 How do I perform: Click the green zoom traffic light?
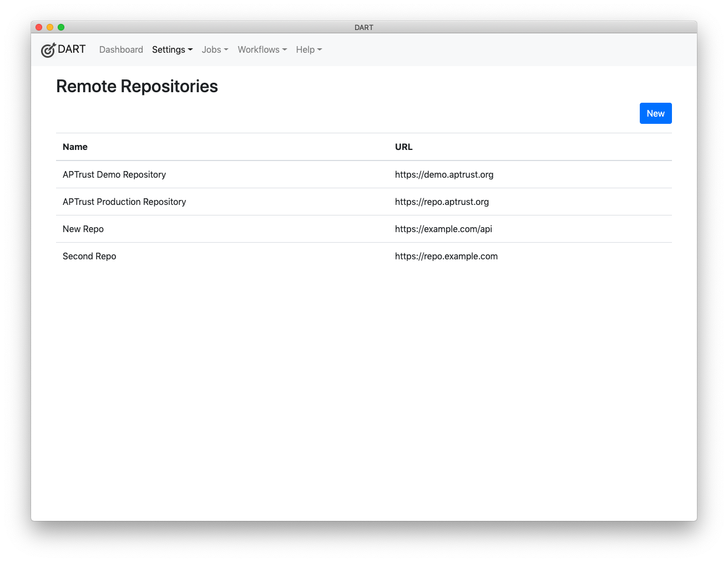tap(61, 27)
